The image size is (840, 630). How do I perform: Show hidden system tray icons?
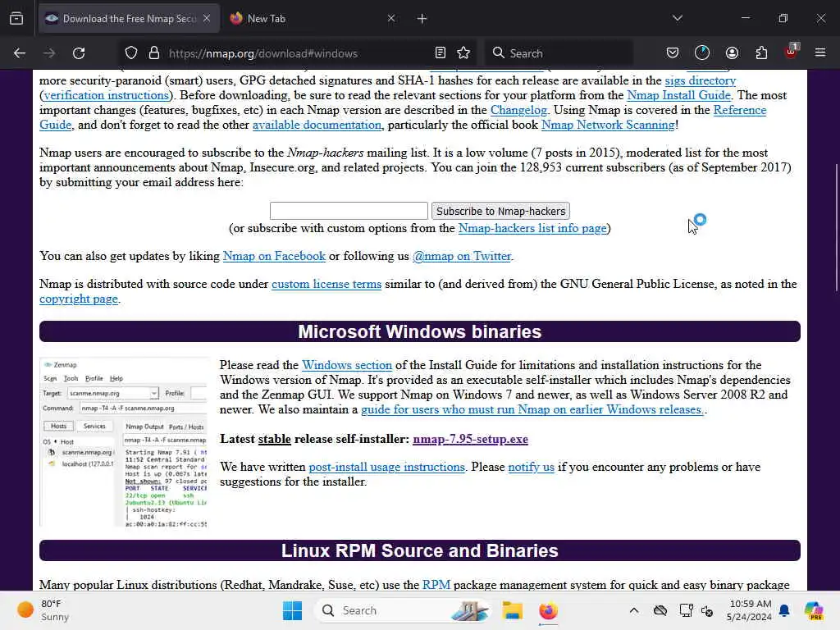(x=634, y=610)
